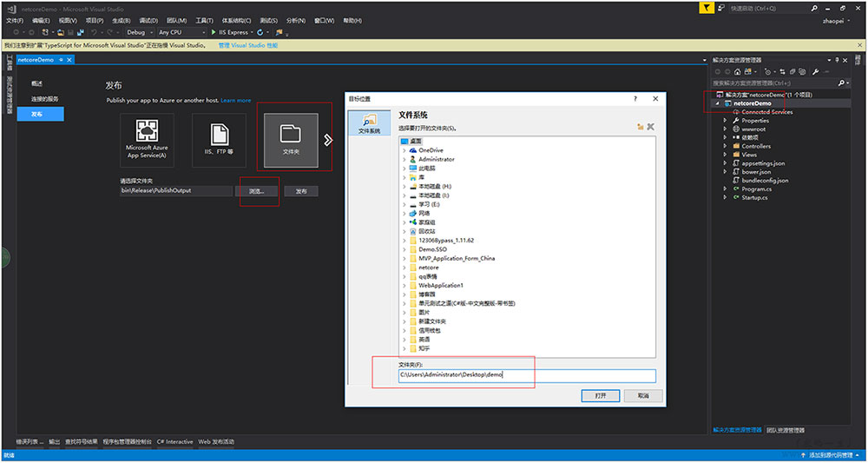Select the netcore folder in tree
The height and width of the screenshot is (463, 868).
[x=429, y=268]
